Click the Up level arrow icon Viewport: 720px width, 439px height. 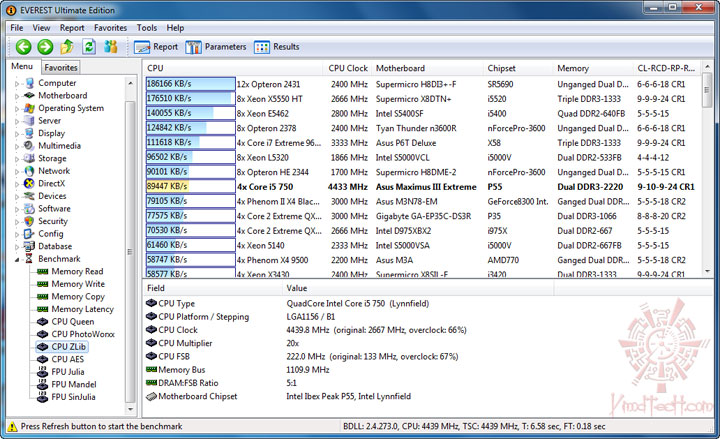click(x=67, y=46)
